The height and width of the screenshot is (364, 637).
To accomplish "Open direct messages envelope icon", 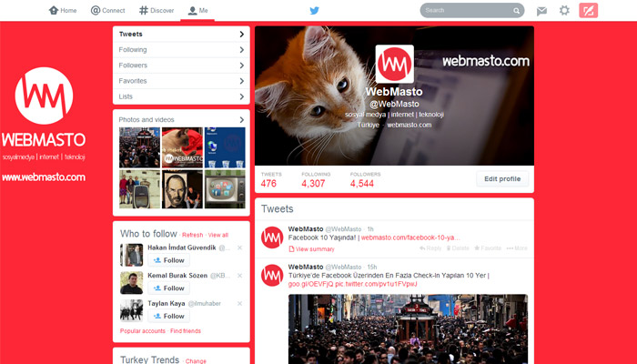I will (x=541, y=11).
